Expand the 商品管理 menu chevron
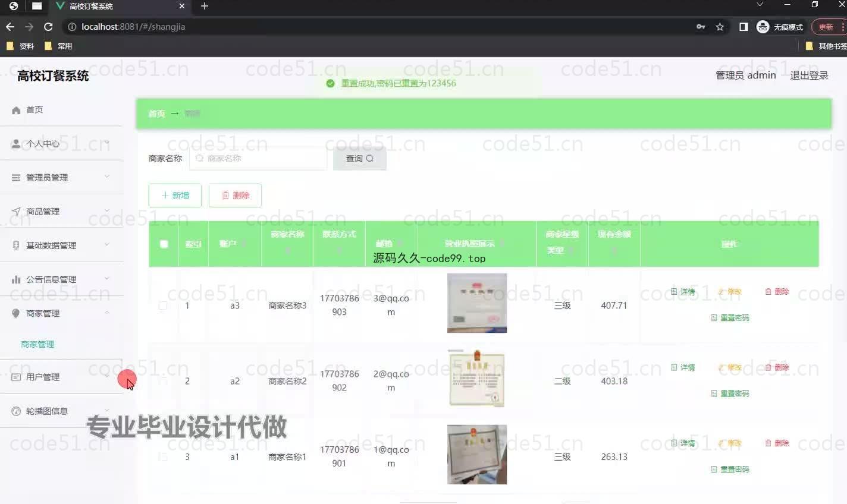 coord(107,210)
